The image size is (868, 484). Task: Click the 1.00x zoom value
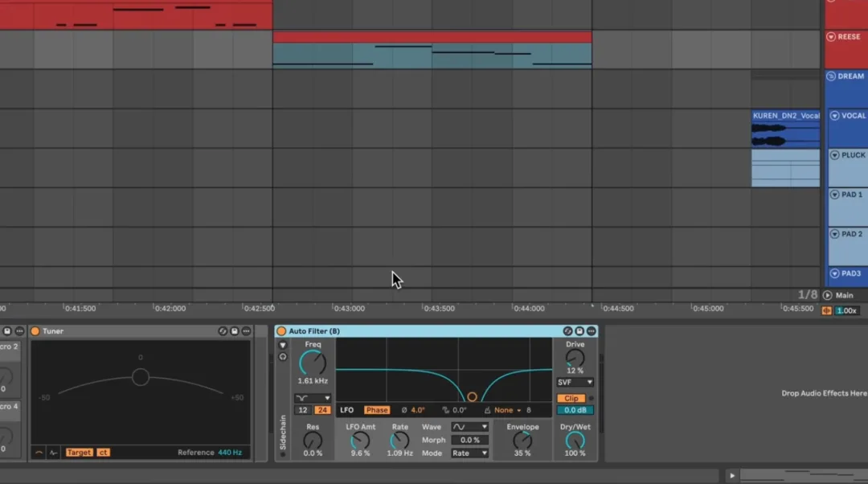(846, 310)
